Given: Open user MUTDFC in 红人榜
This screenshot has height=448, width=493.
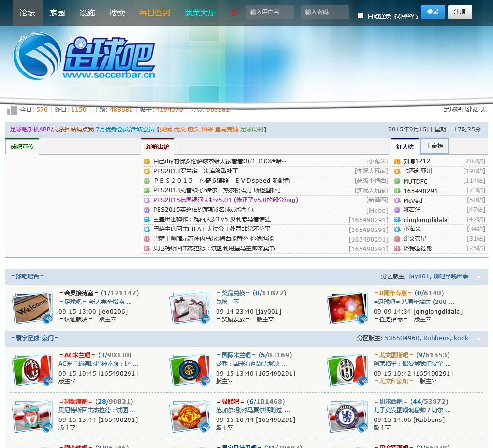Looking at the screenshot, I should point(415,181).
